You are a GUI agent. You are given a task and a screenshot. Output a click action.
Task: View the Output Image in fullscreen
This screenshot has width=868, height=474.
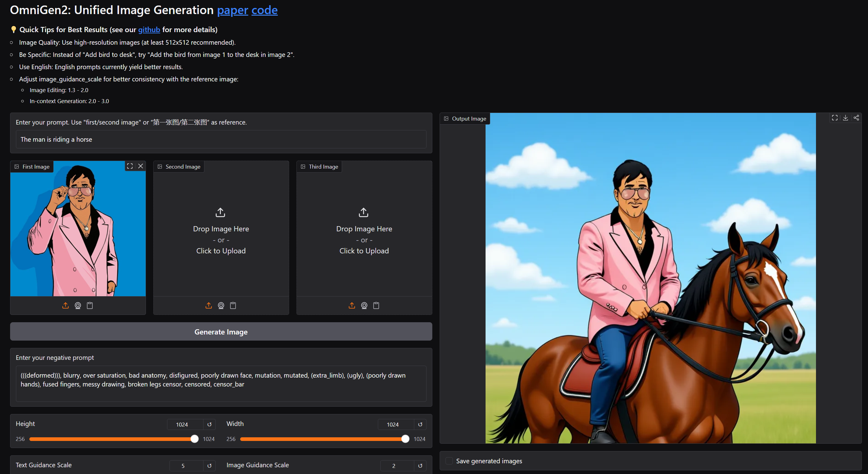[x=835, y=118]
